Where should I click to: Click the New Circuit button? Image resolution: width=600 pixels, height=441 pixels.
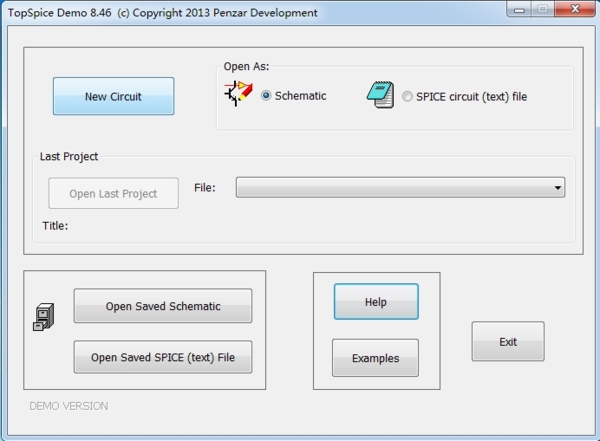[x=113, y=97]
